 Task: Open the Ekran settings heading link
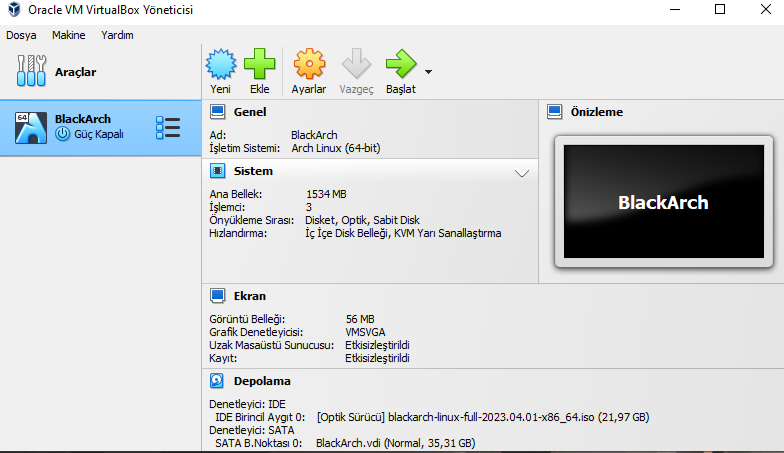(250, 296)
